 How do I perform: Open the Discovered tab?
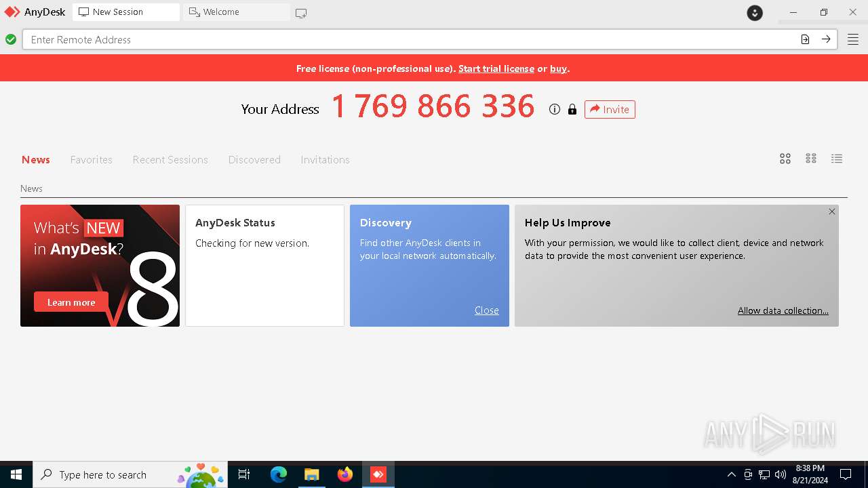point(254,160)
